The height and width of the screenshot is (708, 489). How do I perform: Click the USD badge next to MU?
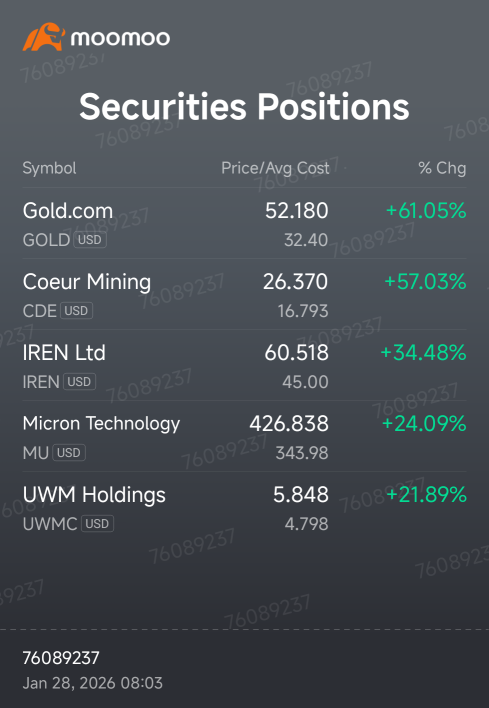tap(69, 452)
